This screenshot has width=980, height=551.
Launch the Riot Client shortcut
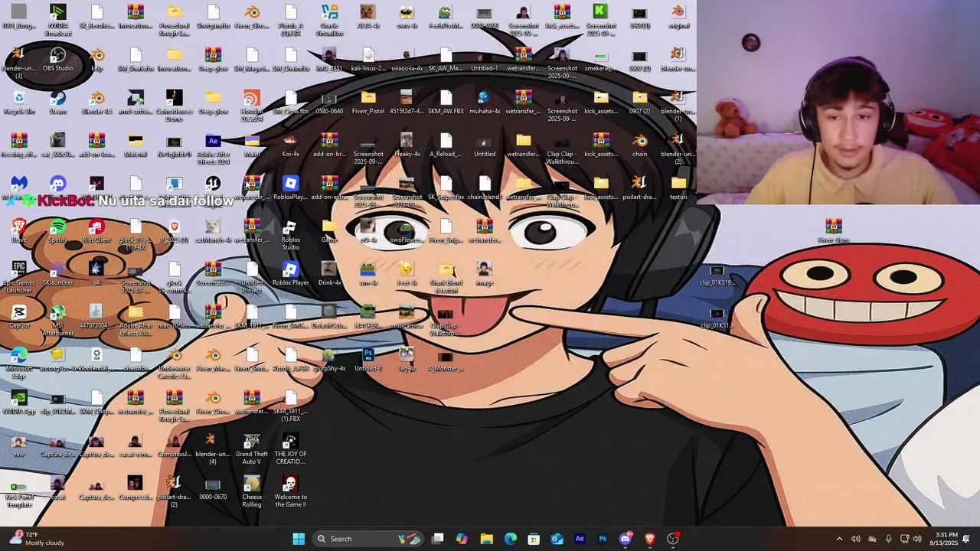pos(96,230)
